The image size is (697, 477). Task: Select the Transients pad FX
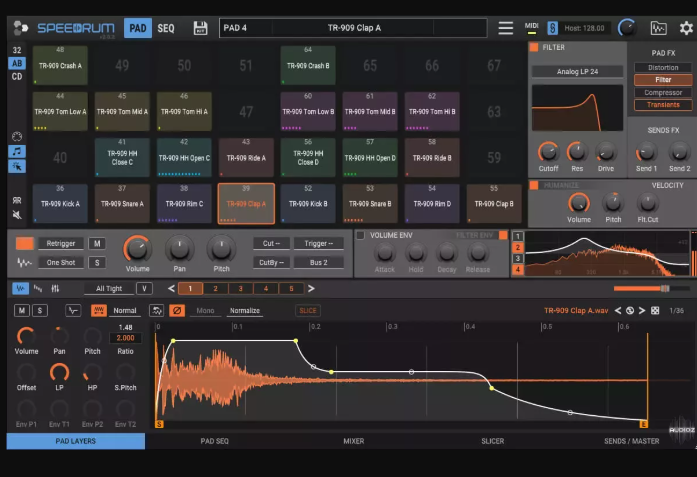point(663,105)
